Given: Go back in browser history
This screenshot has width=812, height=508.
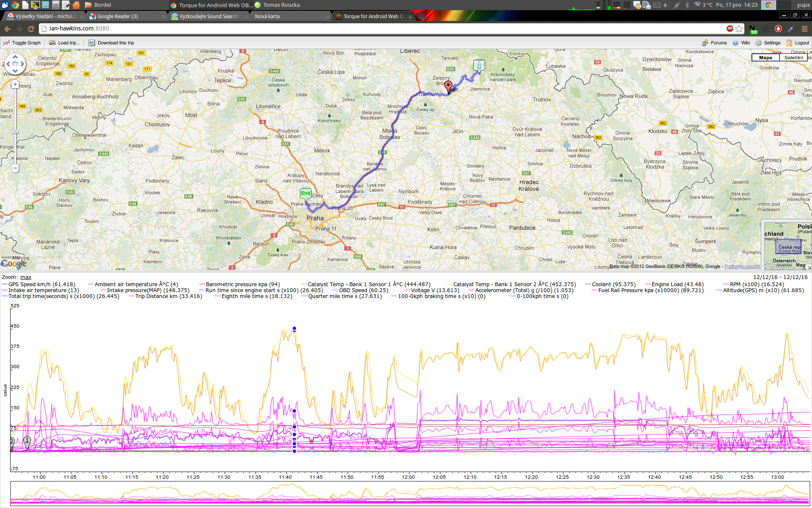Looking at the screenshot, I should tap(7, 29).
